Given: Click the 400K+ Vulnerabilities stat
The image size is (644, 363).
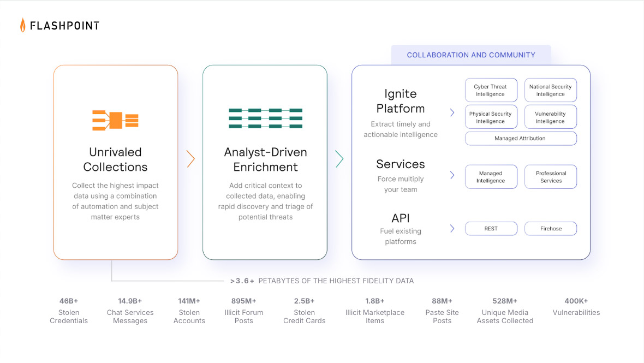Looking at the screenshot, I should (576, 307).
